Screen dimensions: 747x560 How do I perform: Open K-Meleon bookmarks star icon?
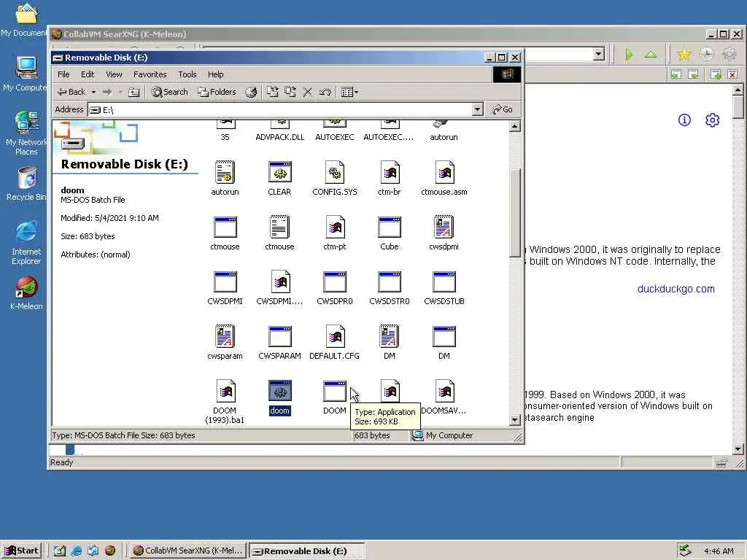684,54
